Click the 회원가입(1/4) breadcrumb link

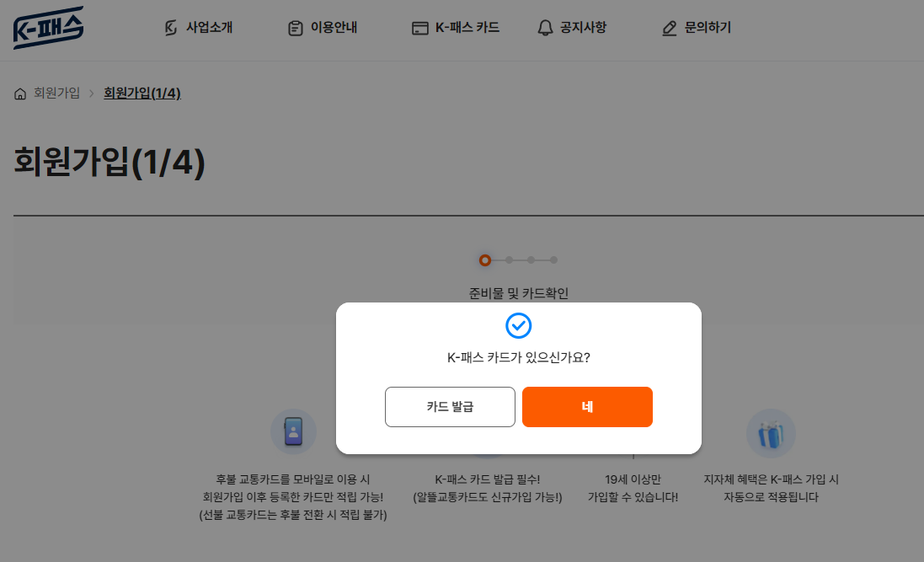coord(142,93)
